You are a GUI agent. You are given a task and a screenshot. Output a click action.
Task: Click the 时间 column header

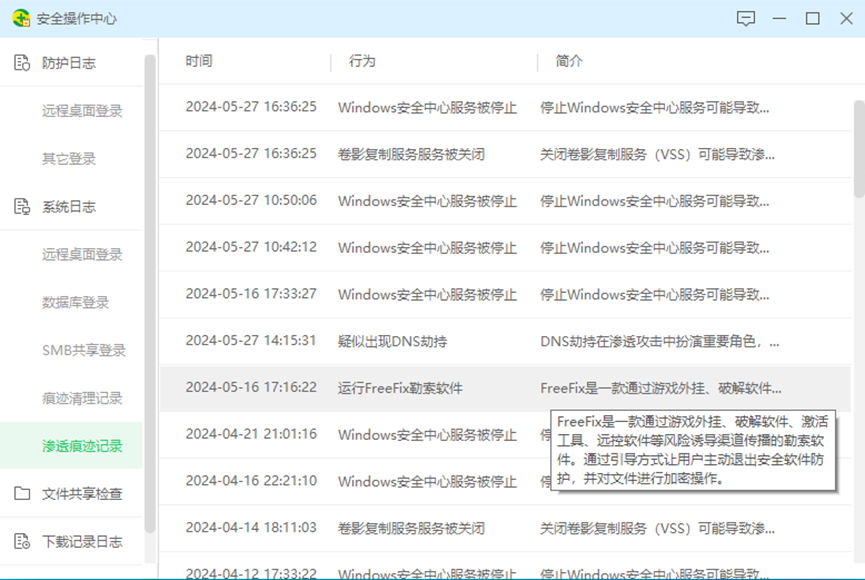point(199,61)
